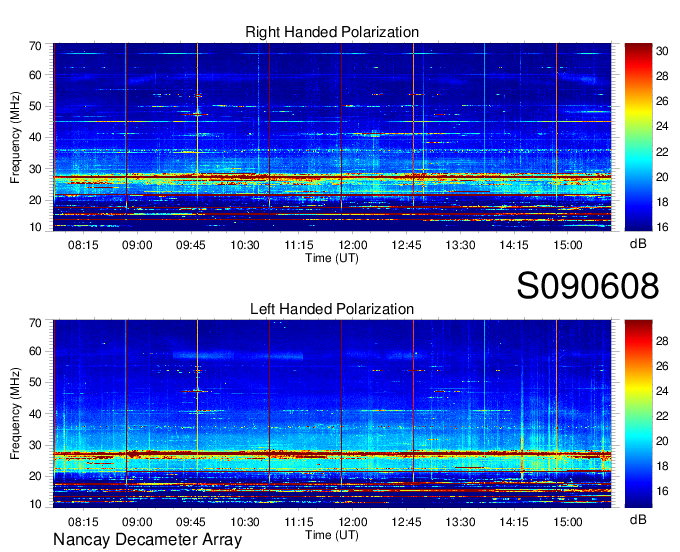680x552 pixels.
Task: Click the dB label under Right Handed color bar
Action: click(x=638, y=244)
